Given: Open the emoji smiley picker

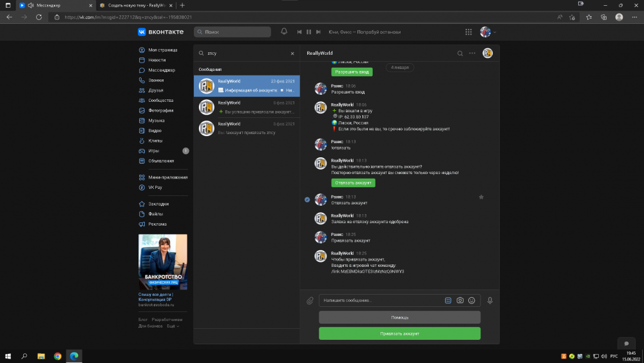Looking at the screenshot, I should point(471,300).
